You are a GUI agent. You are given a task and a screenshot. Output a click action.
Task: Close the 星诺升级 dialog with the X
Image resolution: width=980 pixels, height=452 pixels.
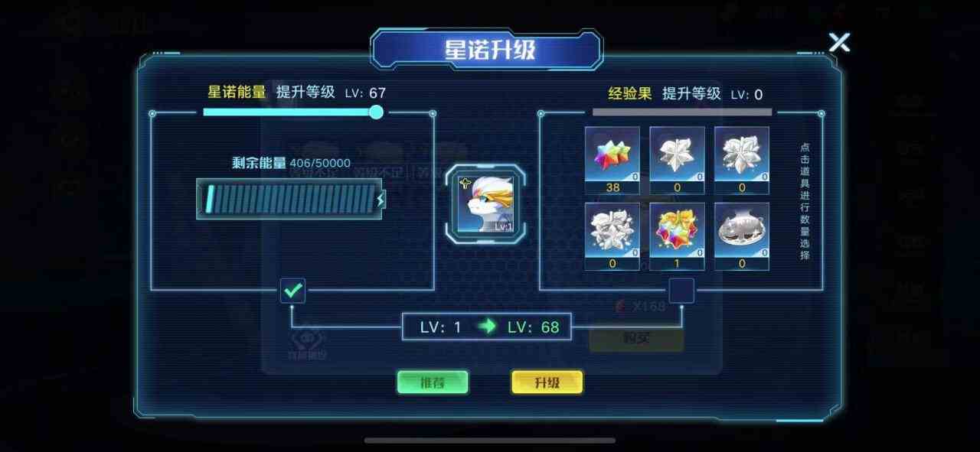pos(839,42)
